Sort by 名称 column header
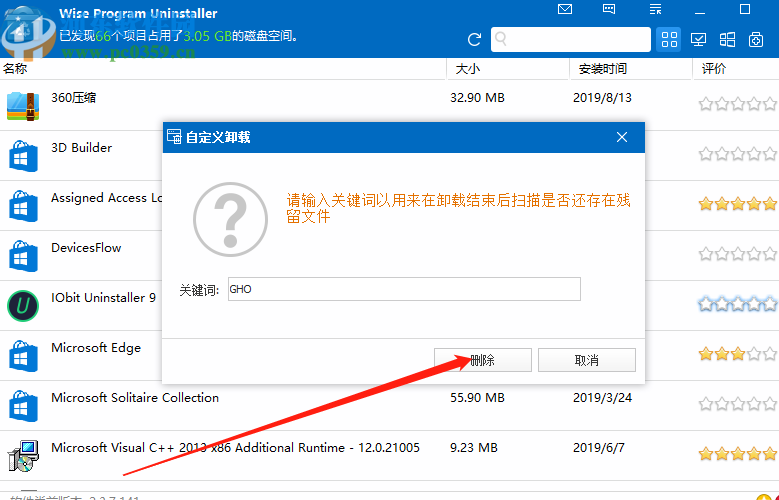Image resolution: width=779 pixels, height=500 pixels. coord(15,69)
